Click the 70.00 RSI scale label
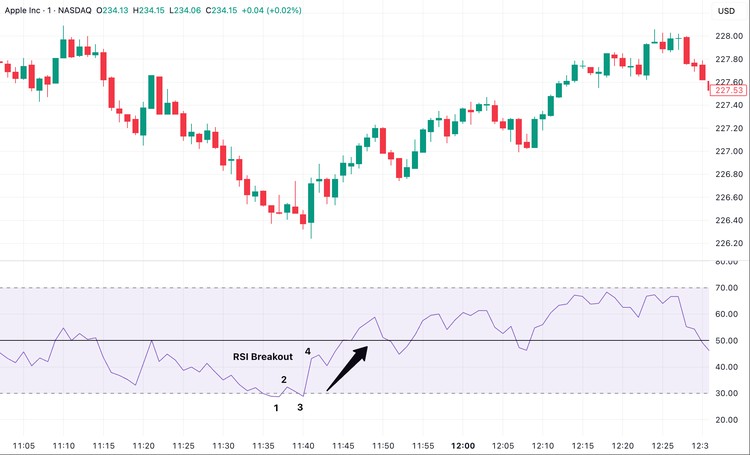This screenshot has width=750, height=455. (728, 288)
